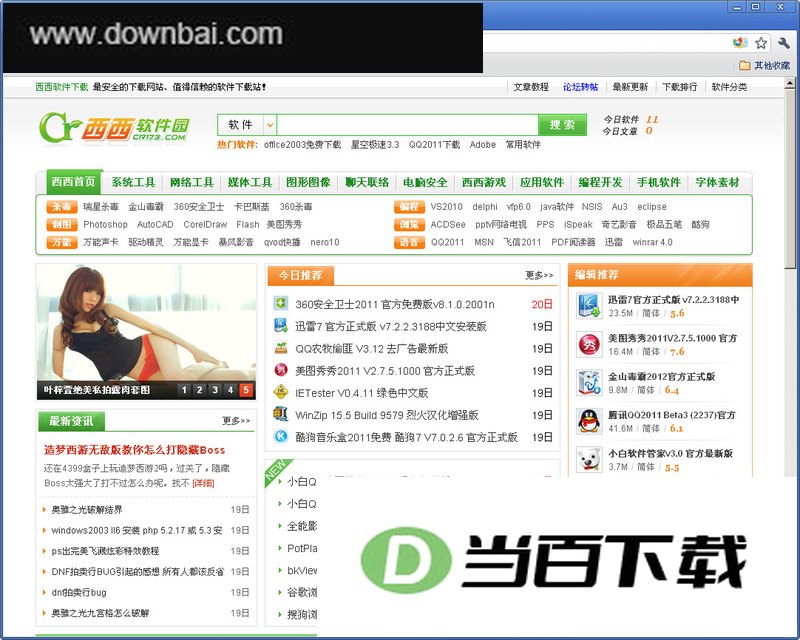This screenshot has height=640, width=800.
Task: Open the 造梦西游无敌版 headline article
Action: click(134, 450)
